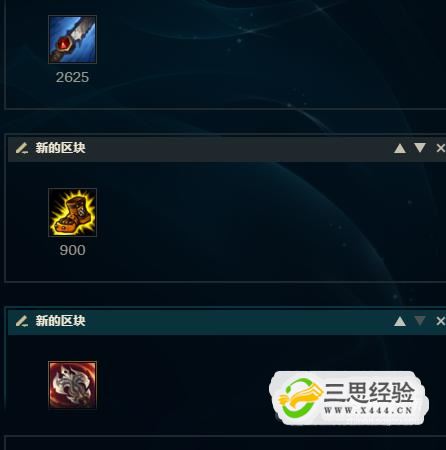Delete the highlighted block with its X

441,321
